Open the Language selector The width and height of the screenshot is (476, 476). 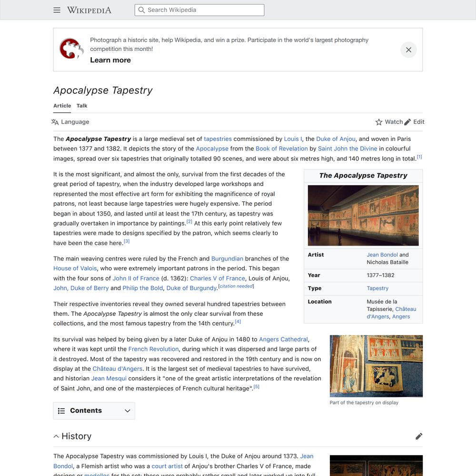(x=70, y=122)
